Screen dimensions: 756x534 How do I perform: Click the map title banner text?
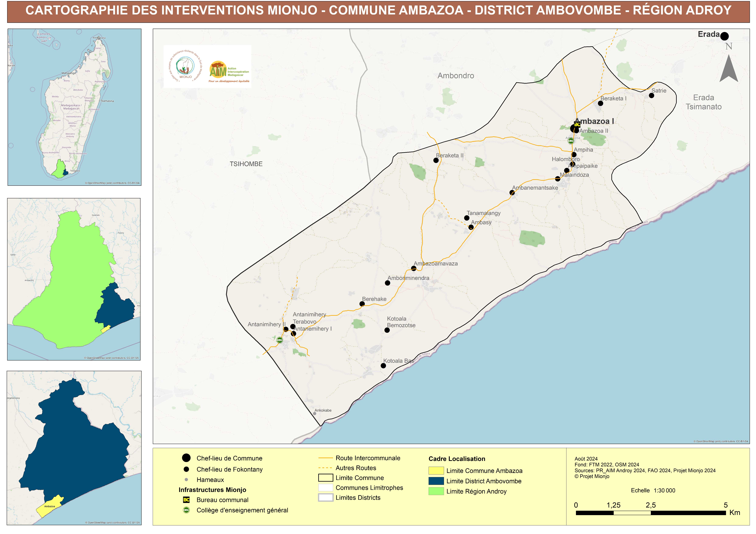coord(378,11)
